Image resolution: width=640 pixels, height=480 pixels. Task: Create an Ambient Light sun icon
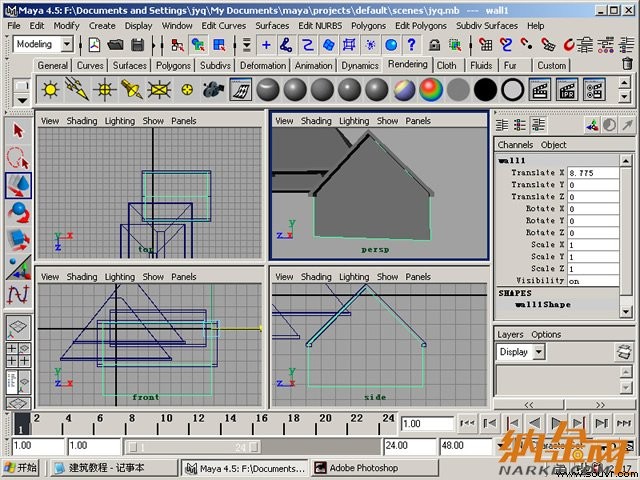pyautogui.click(x=50, y=89)
